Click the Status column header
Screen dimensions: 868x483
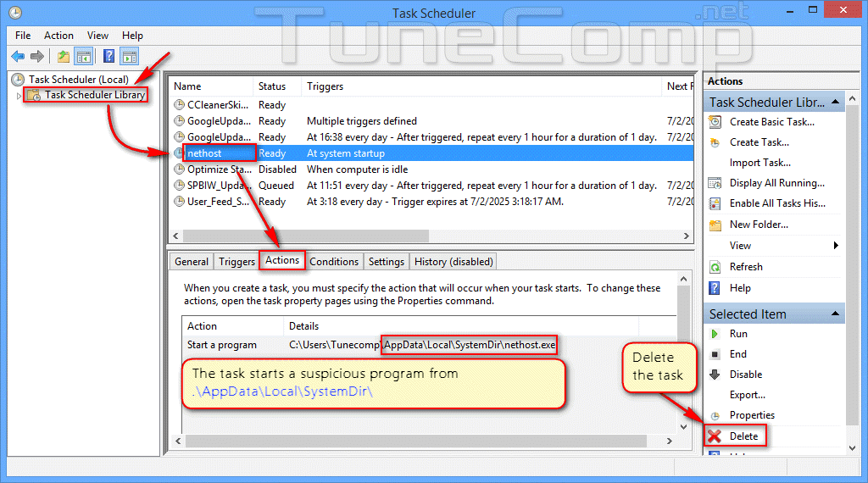[277, 86]
